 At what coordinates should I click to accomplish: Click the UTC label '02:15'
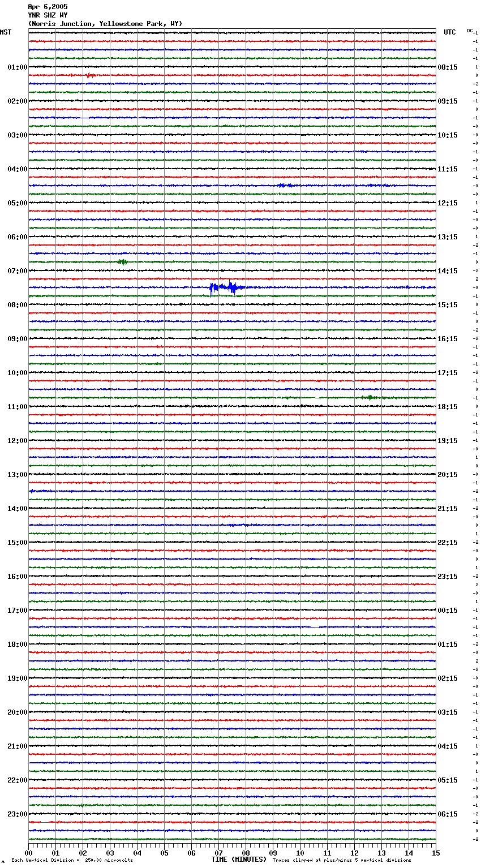pos(448,678)
